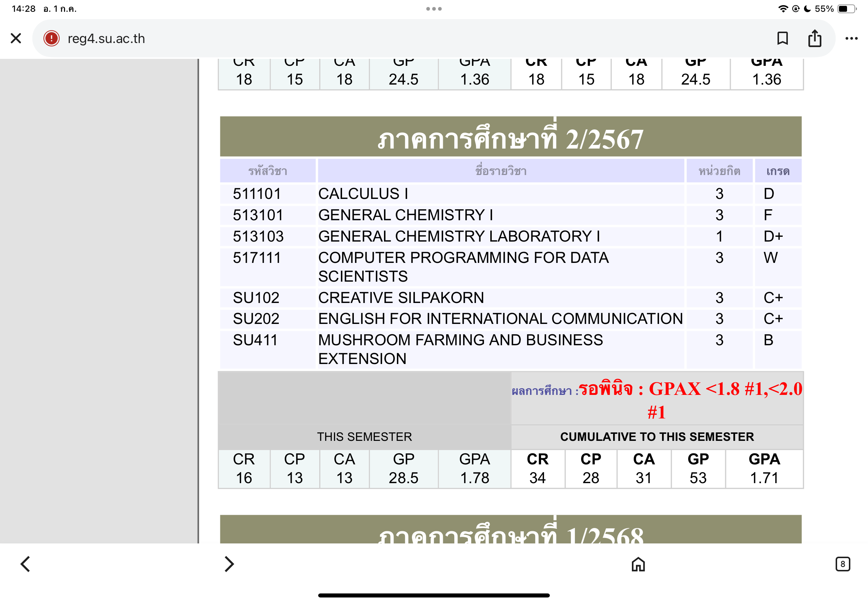
Task: Tap the red insecure site warning icon
Action: click(x=51, y=38)
